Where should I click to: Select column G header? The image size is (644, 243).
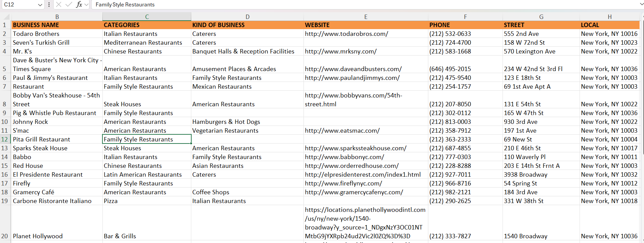[541, 17]
